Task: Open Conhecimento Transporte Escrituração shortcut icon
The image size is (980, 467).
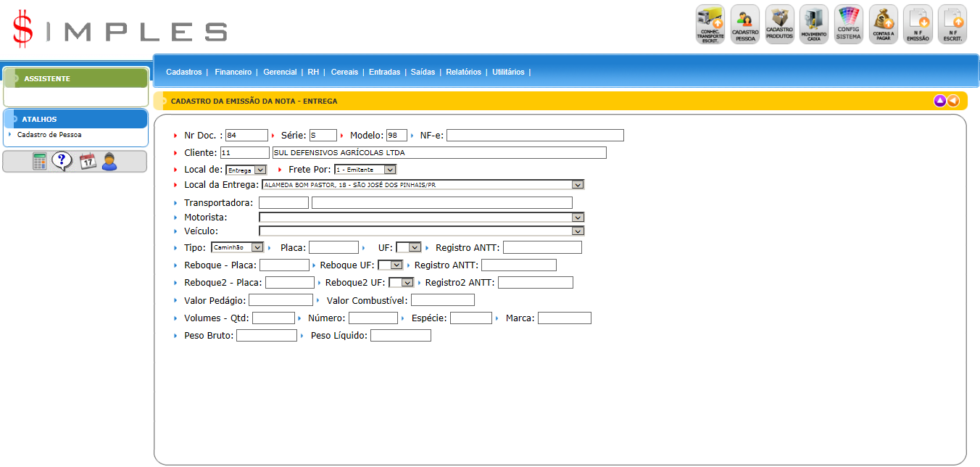Action: (710, 24)
